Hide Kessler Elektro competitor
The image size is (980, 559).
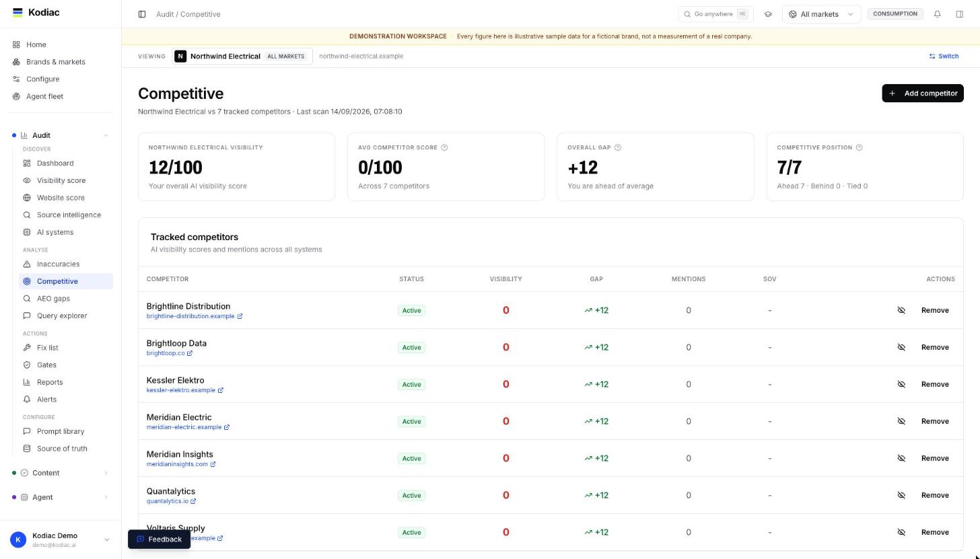(x=901, y=384)
